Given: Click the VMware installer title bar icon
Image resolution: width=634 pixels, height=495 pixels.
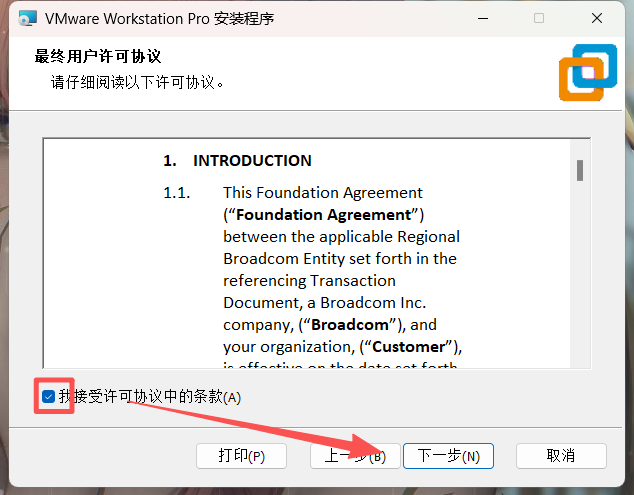Looking at the screenshot, I should (27, 19).
